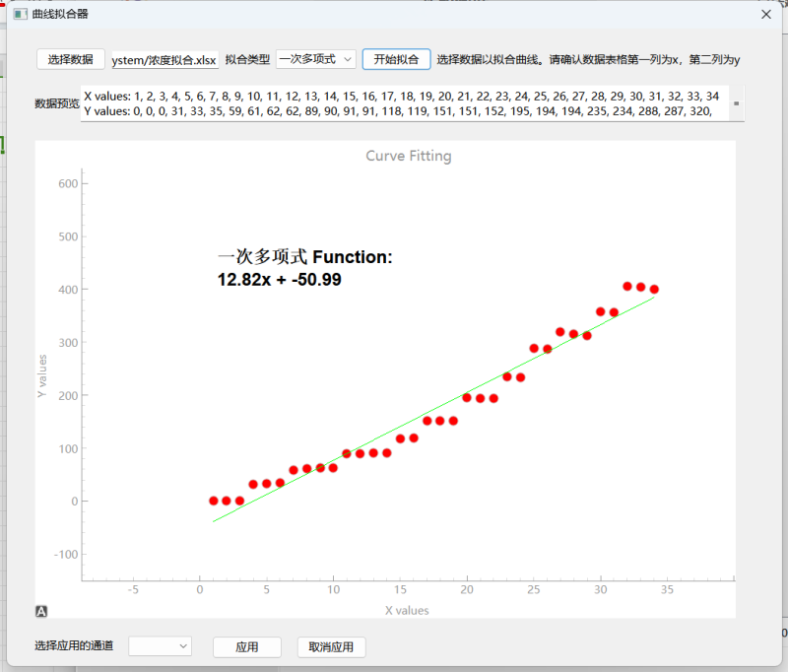This screenshot has height=672, width=788.
Task: Click the 'X values' axis label
Action: [x=407, y=610]
